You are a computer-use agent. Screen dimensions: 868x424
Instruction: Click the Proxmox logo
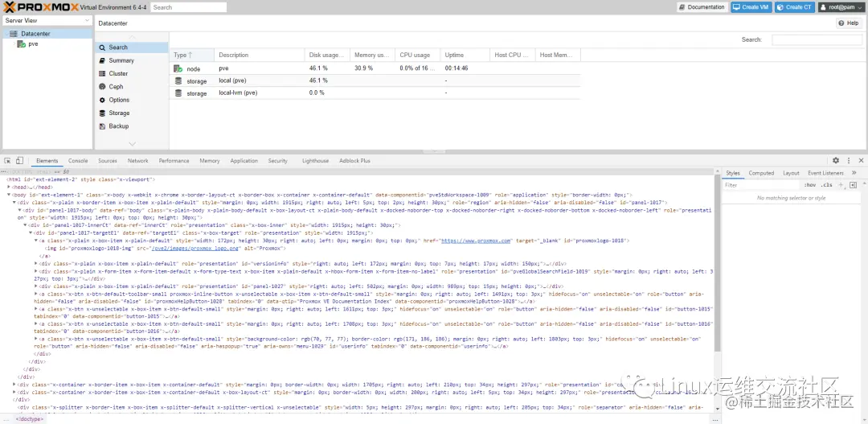tap(40, 7)
